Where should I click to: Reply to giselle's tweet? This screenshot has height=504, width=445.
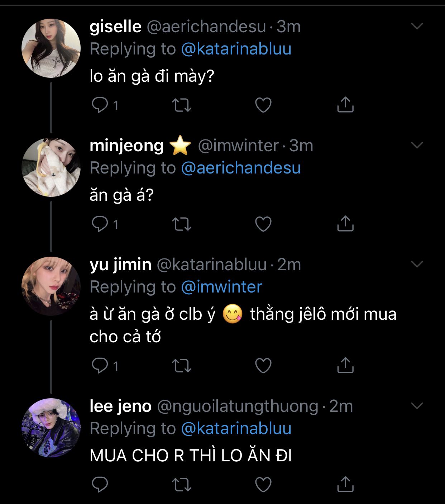coord(100,105)
